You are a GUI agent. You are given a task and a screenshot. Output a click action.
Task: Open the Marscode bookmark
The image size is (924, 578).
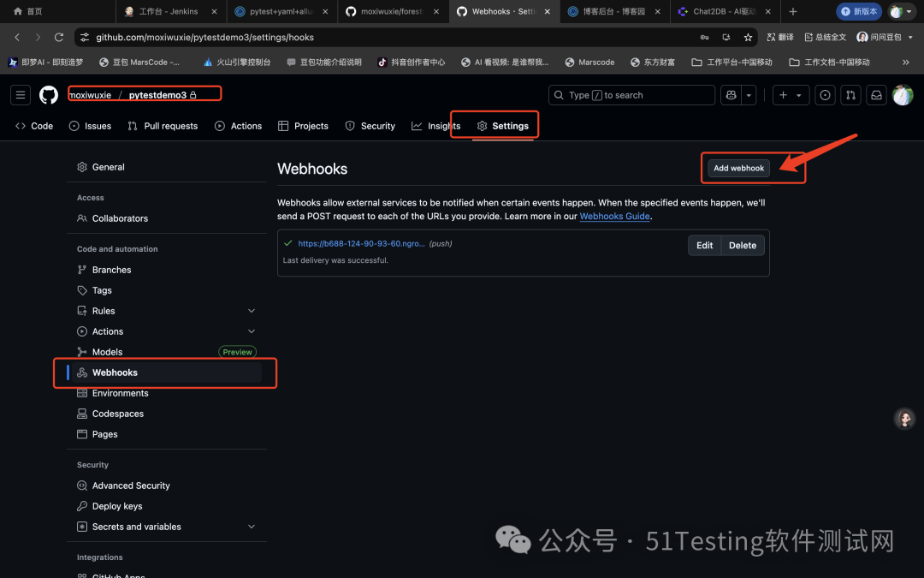tap(589, 62)
